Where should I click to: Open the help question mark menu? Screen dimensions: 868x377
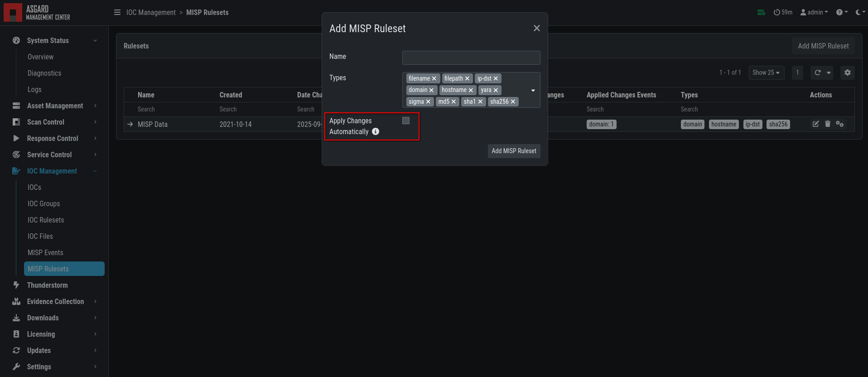coord(842,12)
